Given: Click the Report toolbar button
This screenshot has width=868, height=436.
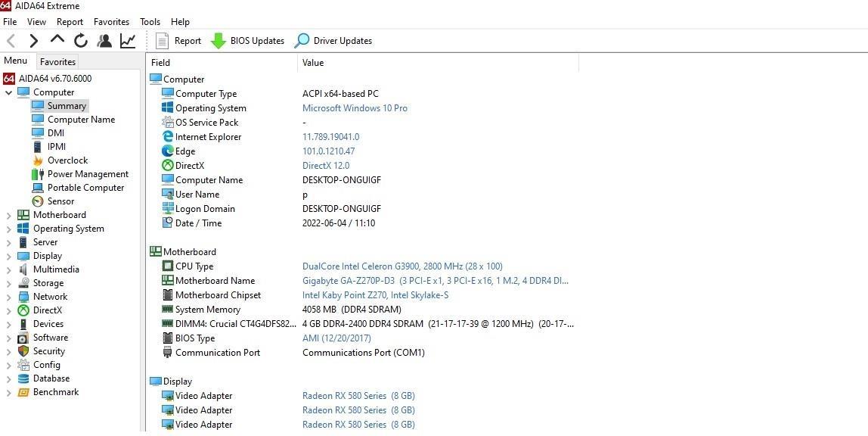Looking at the screenshot, I should pyautogui.click(x=178, y=40).
